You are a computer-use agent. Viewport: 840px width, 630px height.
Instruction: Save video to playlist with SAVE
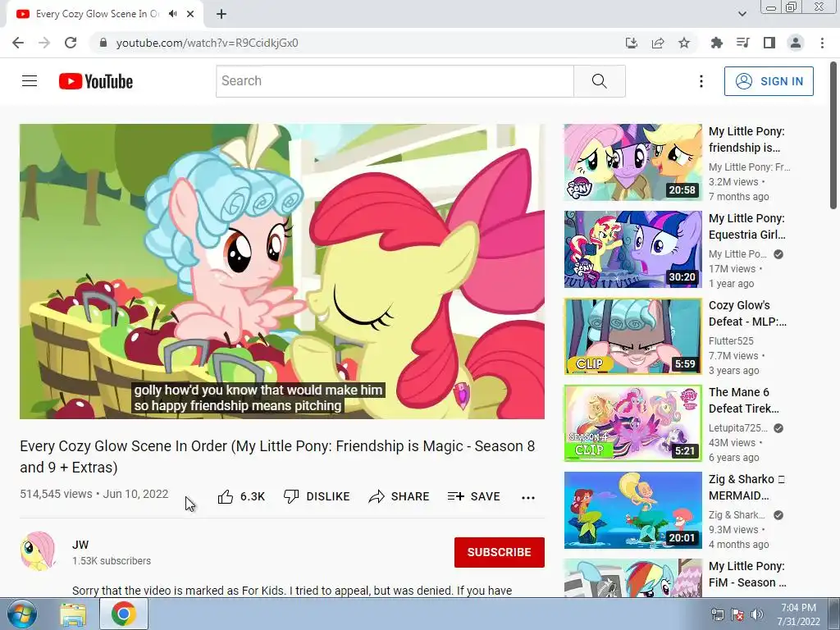473,496
